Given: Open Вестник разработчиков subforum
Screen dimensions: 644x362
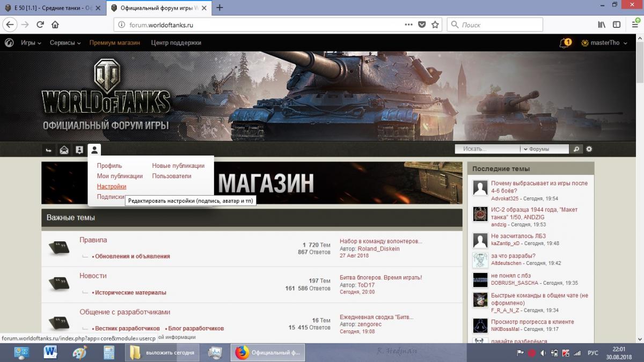Looking at the screenshot, I should [127, 328].
